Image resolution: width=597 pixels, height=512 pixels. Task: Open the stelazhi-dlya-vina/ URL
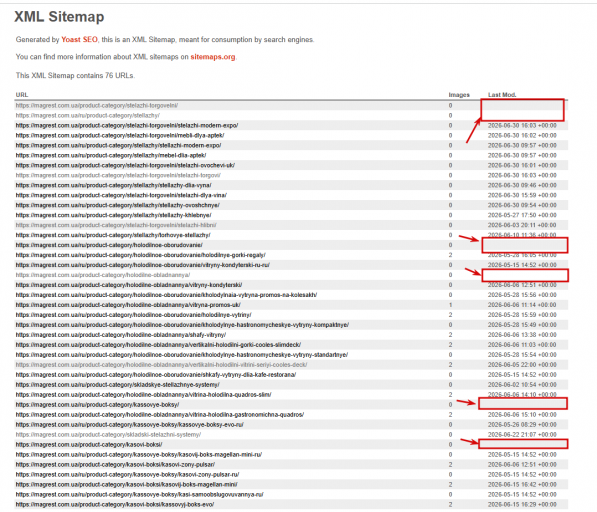tap(121, 195)
